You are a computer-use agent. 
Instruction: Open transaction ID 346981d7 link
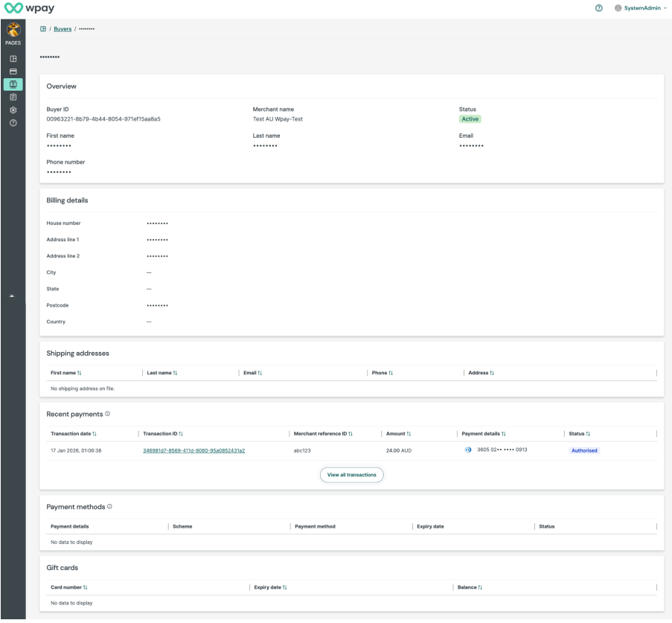(193, 450)
